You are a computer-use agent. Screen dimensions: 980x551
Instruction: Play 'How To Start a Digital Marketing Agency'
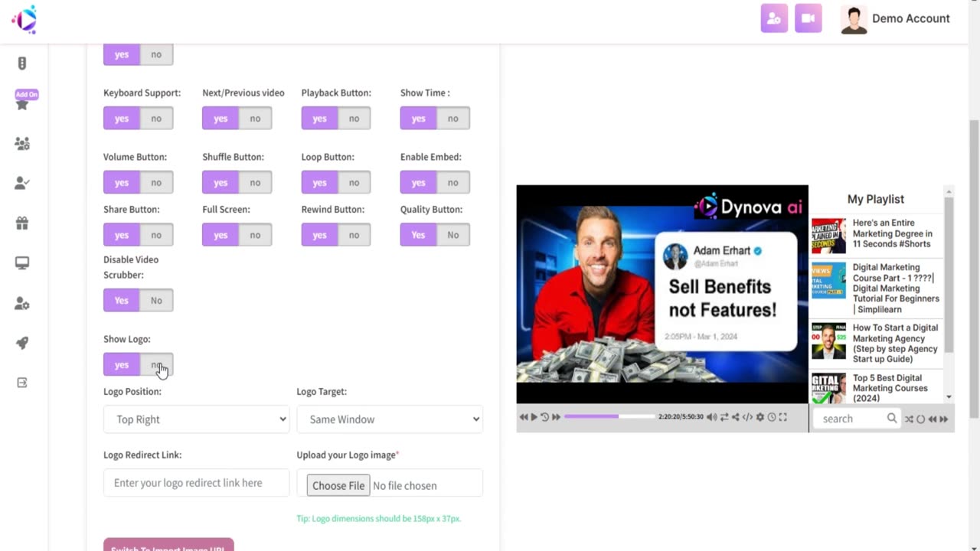876,343
